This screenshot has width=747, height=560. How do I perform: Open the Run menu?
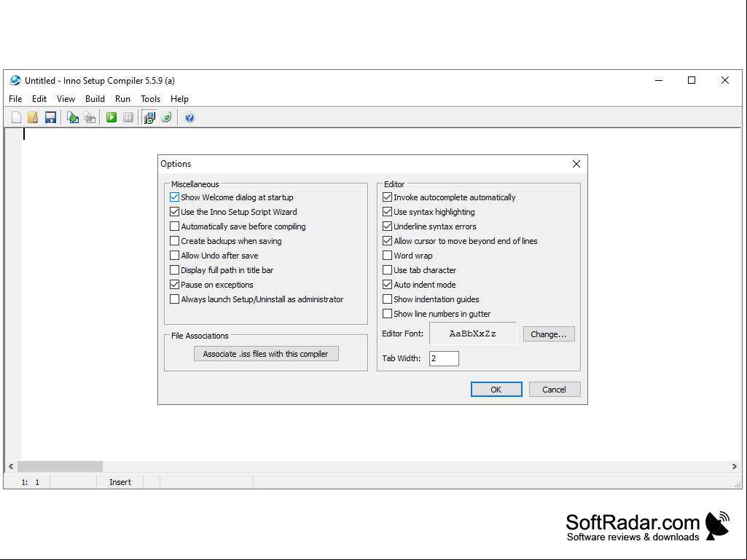coord(122,99)
